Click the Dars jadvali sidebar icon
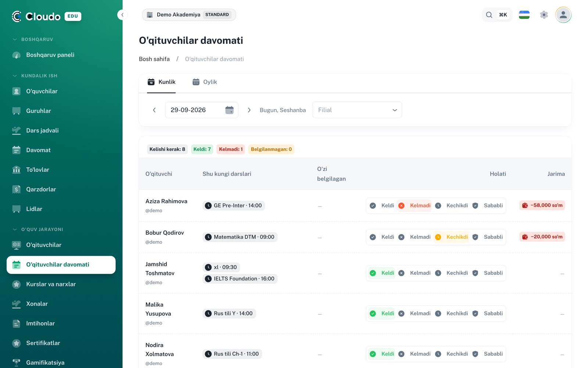This screenshot has width=588, height=368. [17, 130]
